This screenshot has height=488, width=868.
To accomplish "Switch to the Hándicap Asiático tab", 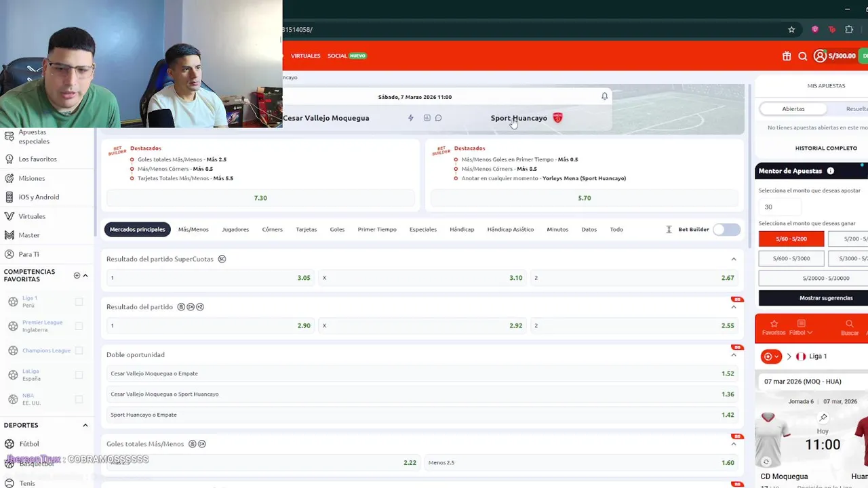I will (x=511, y=230).
